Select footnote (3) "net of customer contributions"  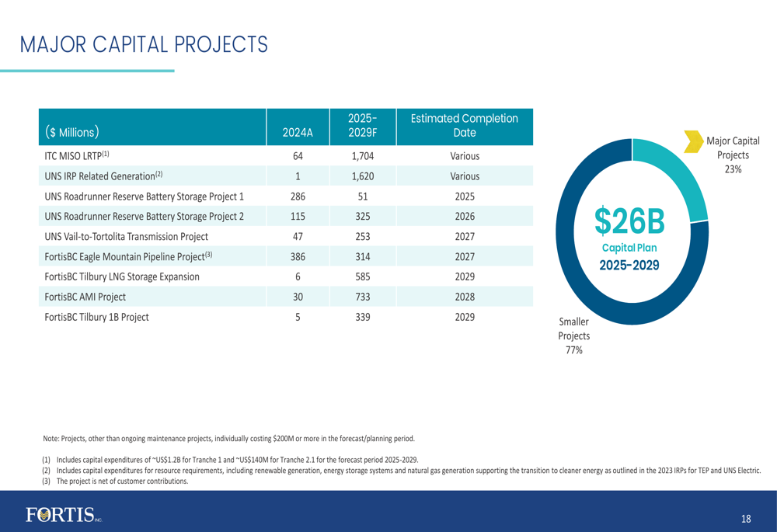point(116,481)
